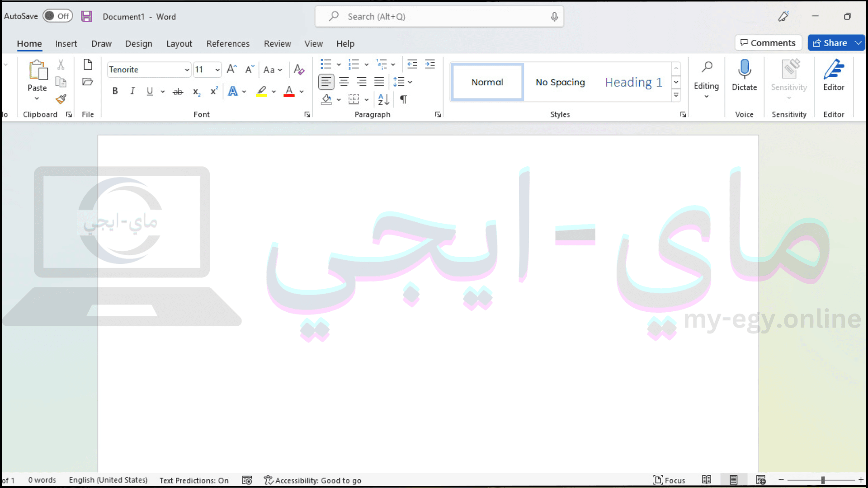Toggle Show/Hide paragraph marks
The image size is (868, 488).
[404, 99]
